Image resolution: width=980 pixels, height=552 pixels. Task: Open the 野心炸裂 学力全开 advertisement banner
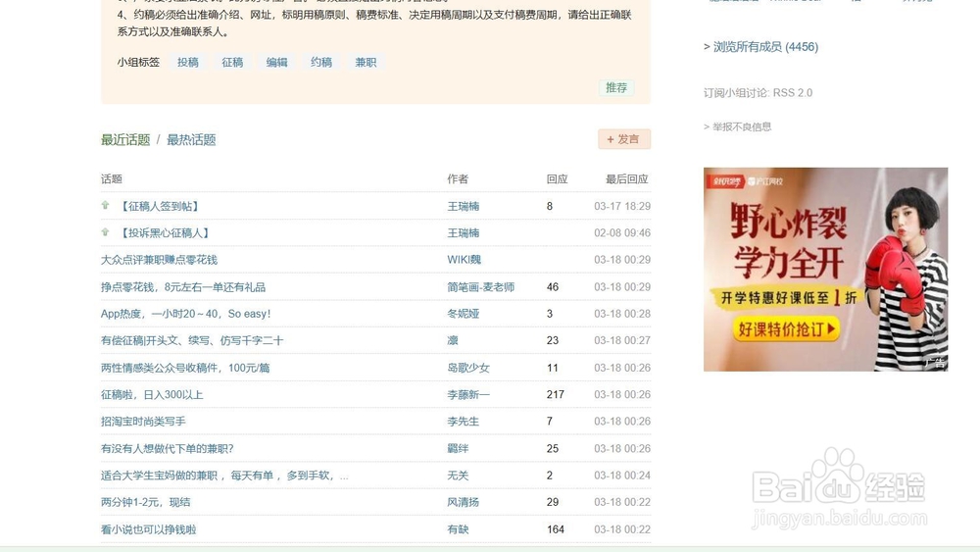point(825,269)
